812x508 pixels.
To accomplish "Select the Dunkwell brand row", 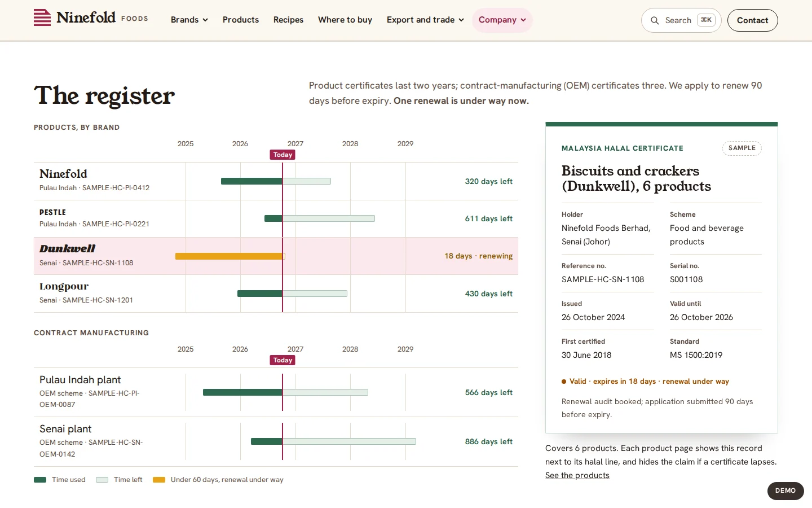I will [x=276, y=256].
